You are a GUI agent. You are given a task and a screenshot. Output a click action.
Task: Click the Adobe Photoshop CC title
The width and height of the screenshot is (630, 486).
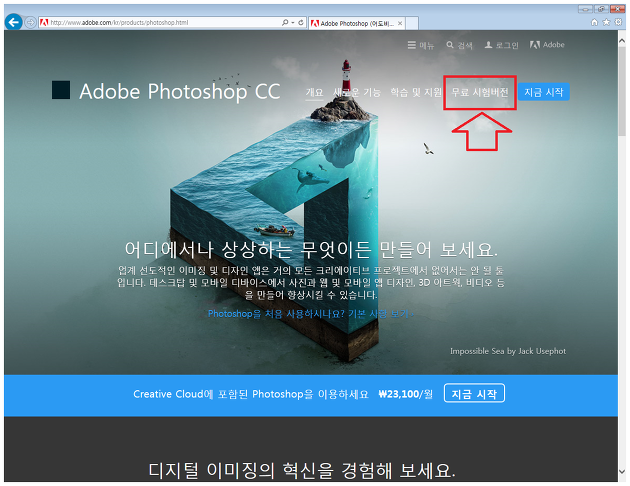[x=180, y=92]
